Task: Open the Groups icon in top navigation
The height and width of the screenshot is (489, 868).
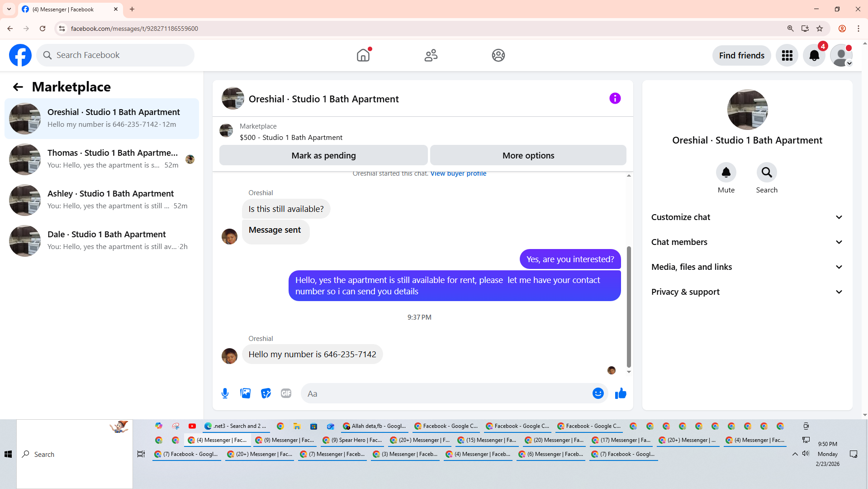Action: tap(498, 55)
